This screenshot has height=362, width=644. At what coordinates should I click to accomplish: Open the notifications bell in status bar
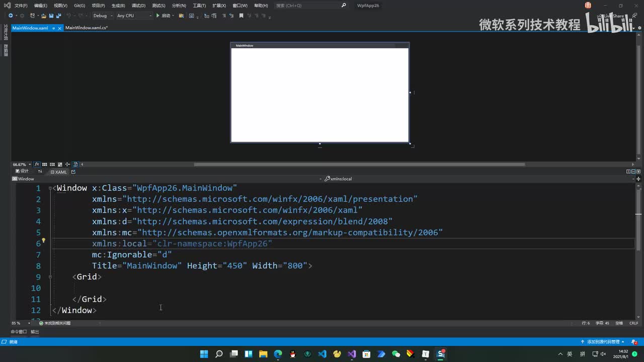(633, 342)
